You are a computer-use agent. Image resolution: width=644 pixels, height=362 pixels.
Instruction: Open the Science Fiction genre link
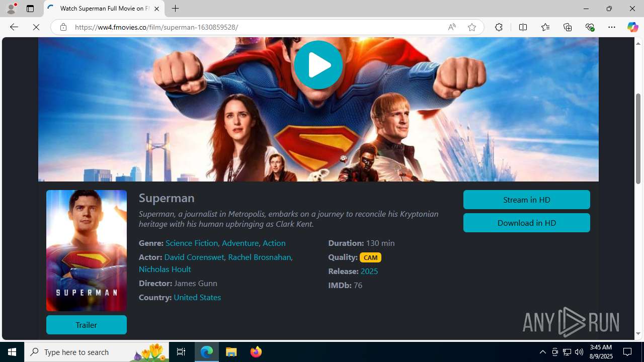[x=192, y=243]
